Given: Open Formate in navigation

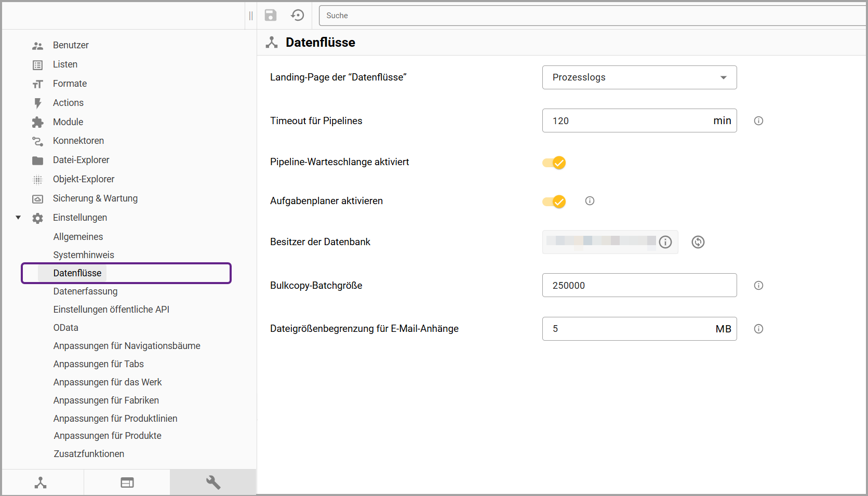Looking at the screenshot, I should pyautogui.click(x=70, y=84).
